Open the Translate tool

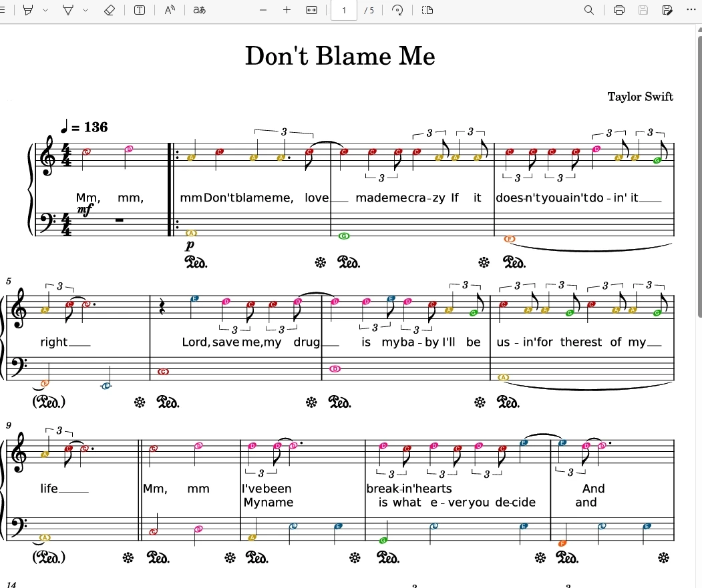coord(199,10)
